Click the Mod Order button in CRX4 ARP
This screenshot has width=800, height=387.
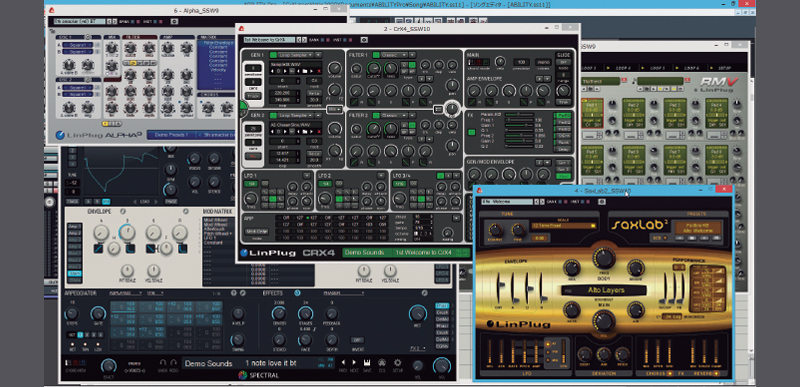[257, 231]
